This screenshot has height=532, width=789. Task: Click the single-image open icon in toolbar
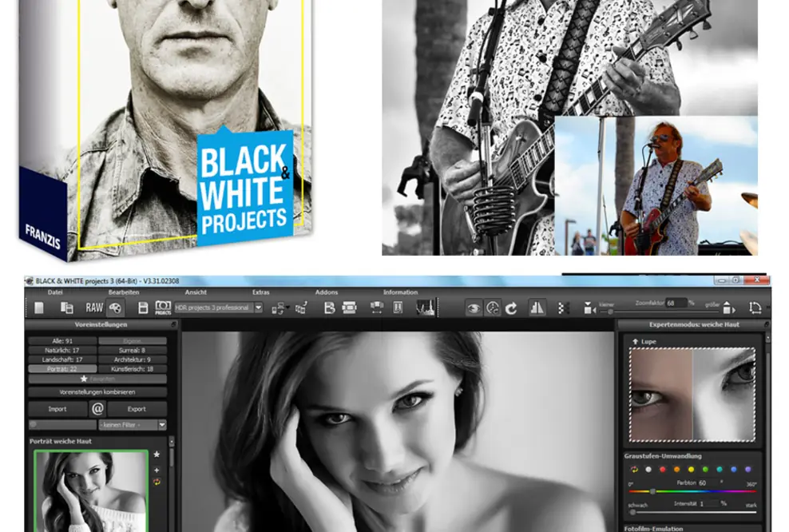pos(39,308)
